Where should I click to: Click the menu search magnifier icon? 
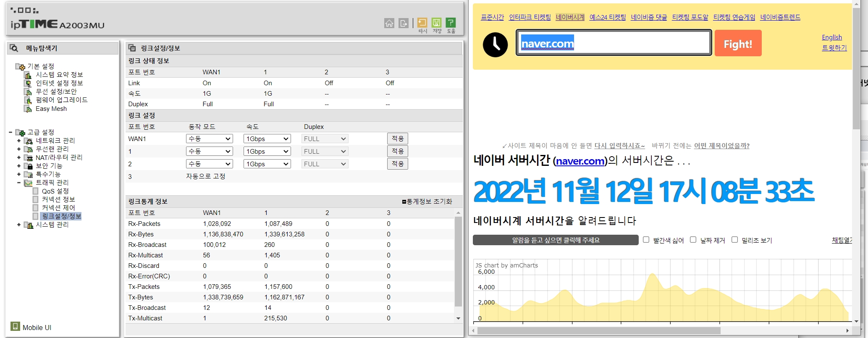(14, 48)
